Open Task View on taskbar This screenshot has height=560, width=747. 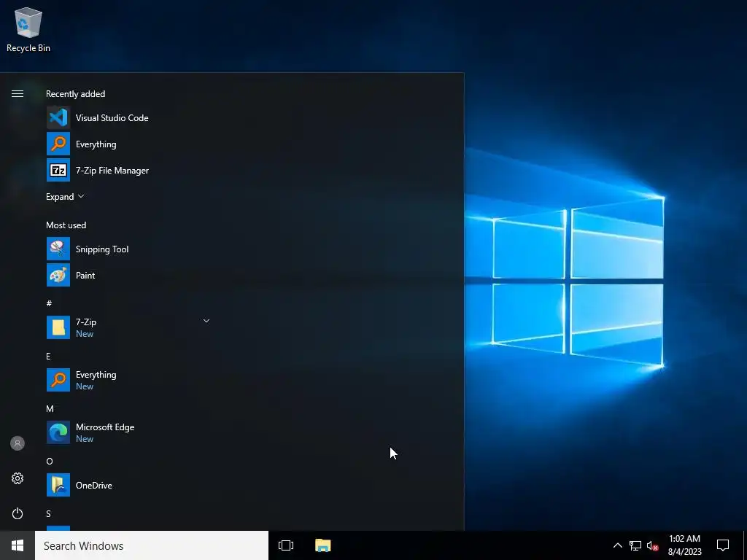[286, 545]
